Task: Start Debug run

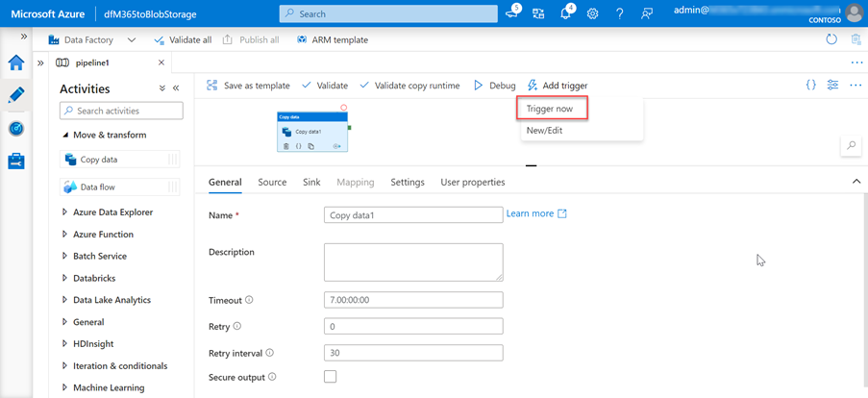Action: (x=494, y=86)
